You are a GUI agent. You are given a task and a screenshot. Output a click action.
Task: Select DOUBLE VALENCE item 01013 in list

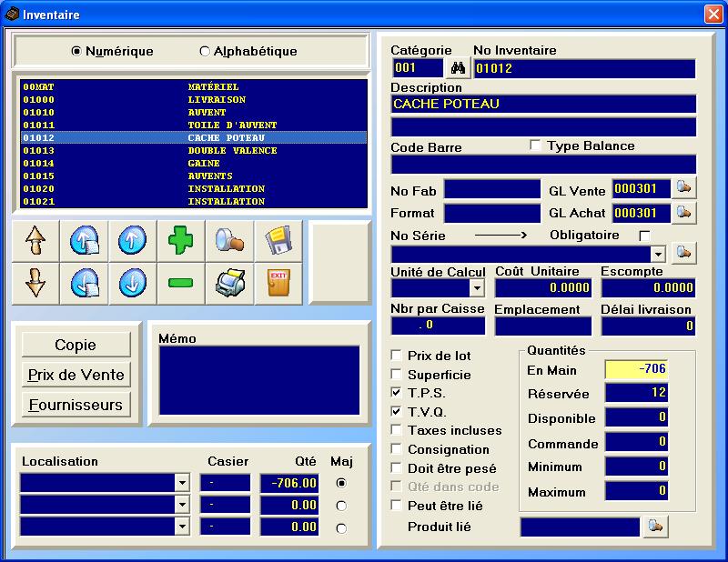tap(193, 150)
